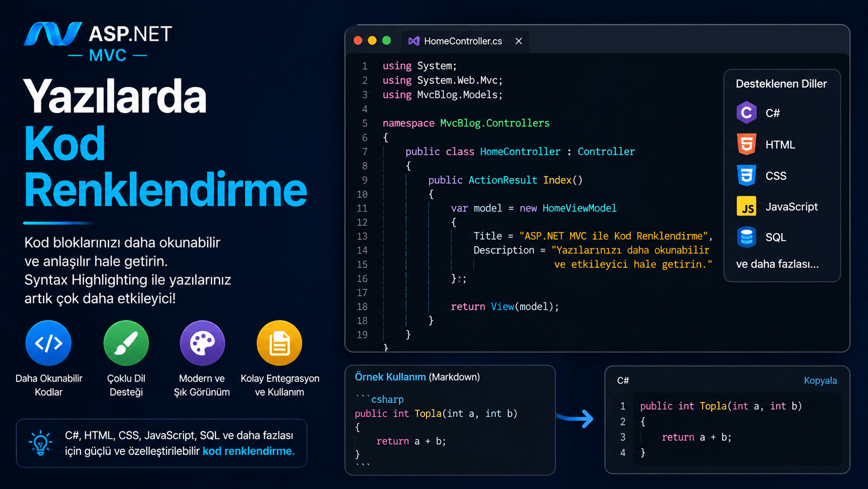This screenshot has height=489, width=868.
Task: Click the CSS3 shield icon
Action: coord(747,175)
